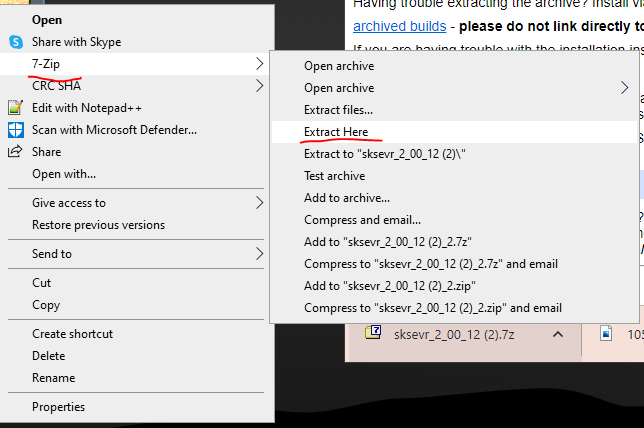Select Restore previous versions

pyautogui.click(x=98, y=225)
